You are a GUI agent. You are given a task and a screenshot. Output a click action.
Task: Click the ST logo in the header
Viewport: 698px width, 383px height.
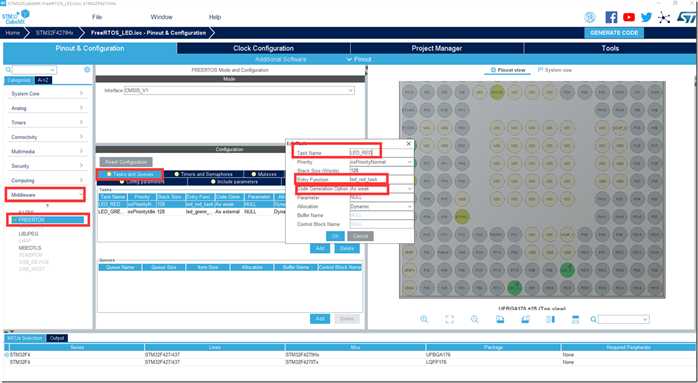pos(686,17)
